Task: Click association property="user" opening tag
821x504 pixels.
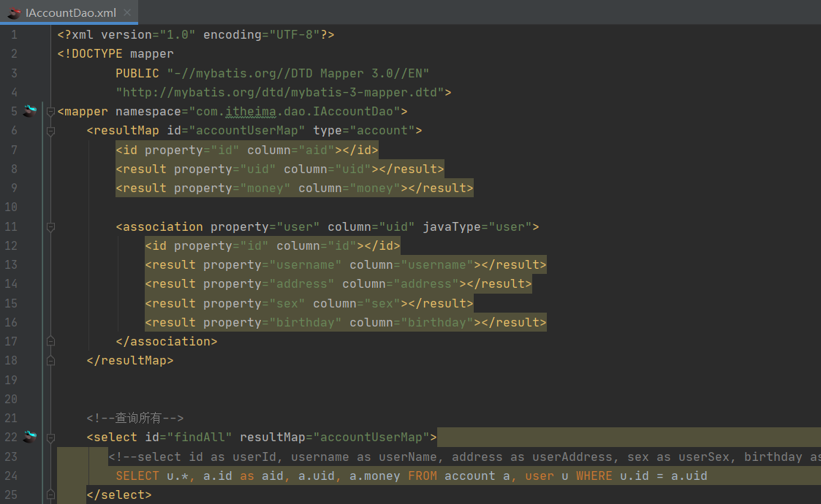Action: click(x=328, y=226)
